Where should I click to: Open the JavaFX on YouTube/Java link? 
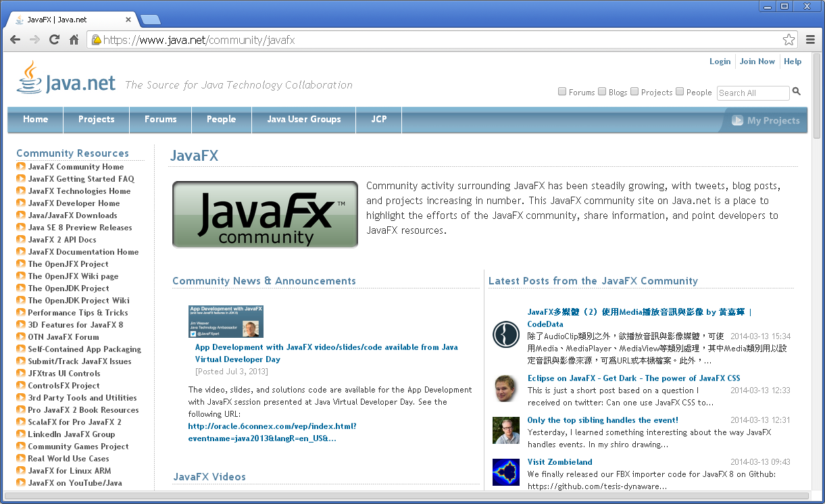(75, 483)
